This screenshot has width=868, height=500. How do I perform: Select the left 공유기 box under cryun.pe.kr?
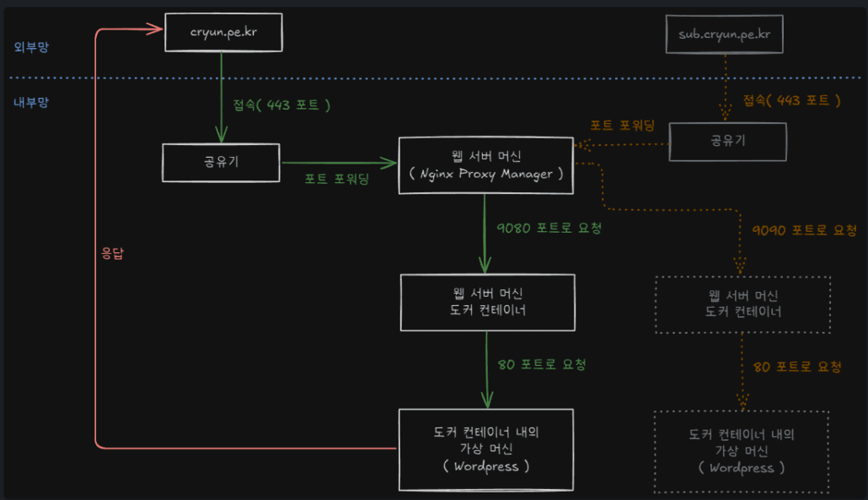point(221,162)
